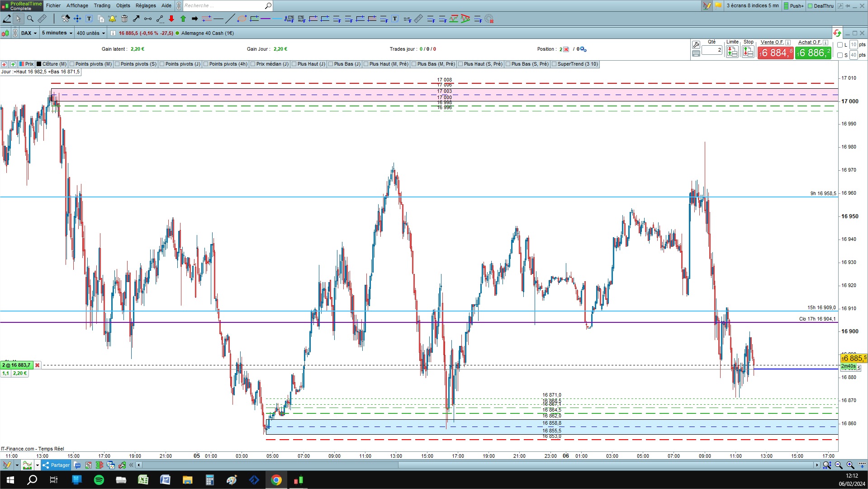Collapse bottom toolbar with double chevron
The image size is (868, 489).
click(x=131, y=465)
